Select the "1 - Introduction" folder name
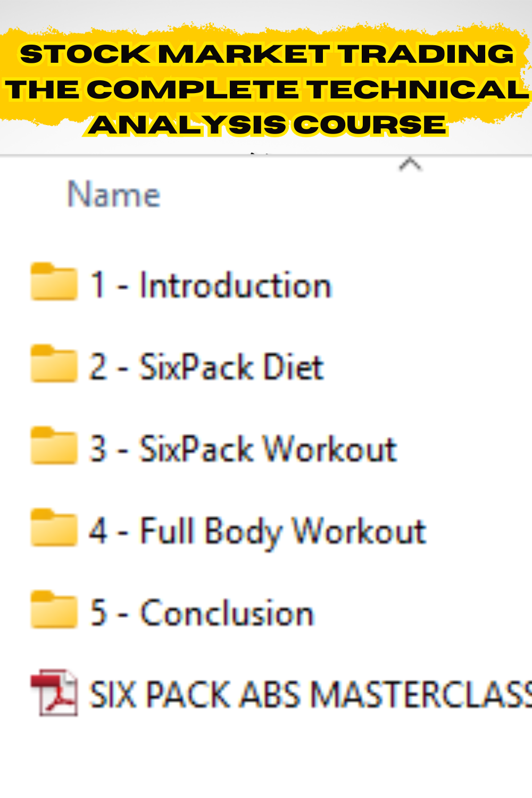The image size is (532, 798). tap(211, 285)
